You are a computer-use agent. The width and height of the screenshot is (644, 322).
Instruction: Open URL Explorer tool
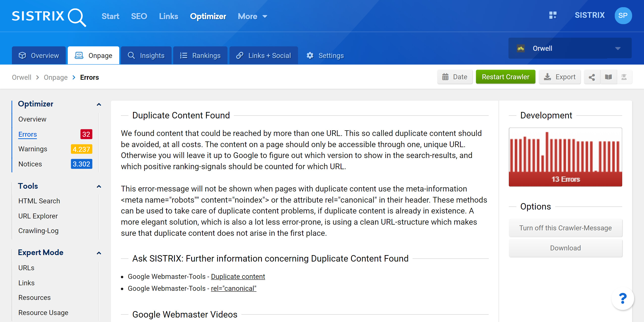point(38,216)
